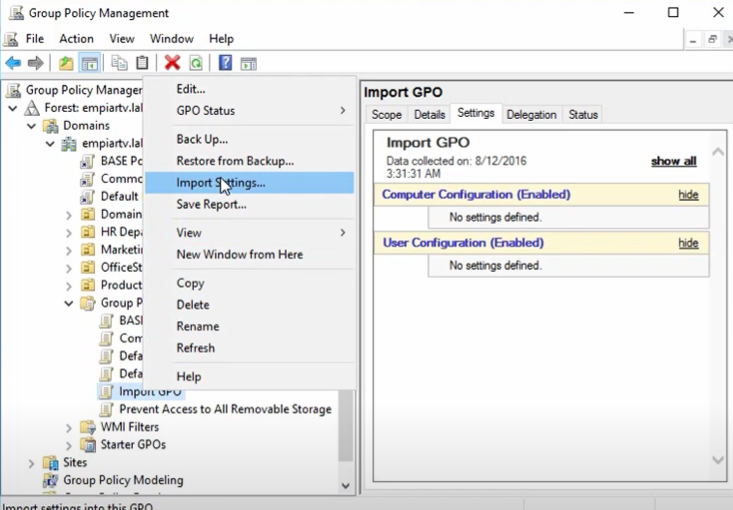Click the green Refresh toolbar icon
The height and width of the screenshot is (510, 733).
click(196, 63)
